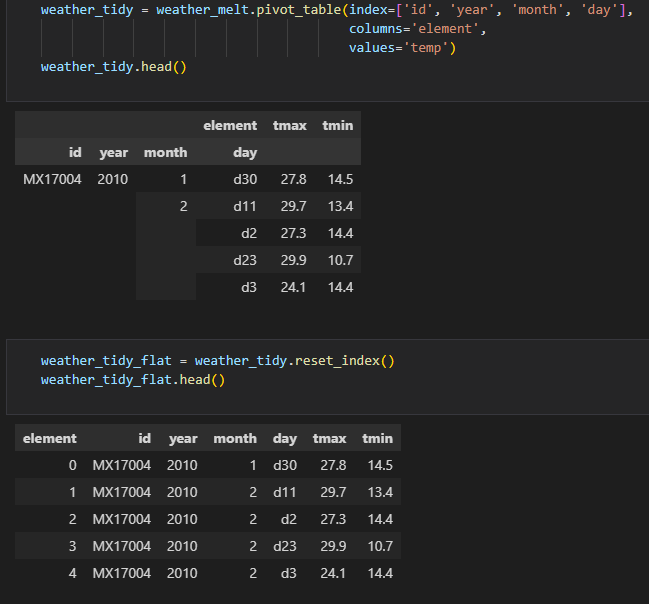Click 14.5 tmin in pivot table d30 row

341,179
